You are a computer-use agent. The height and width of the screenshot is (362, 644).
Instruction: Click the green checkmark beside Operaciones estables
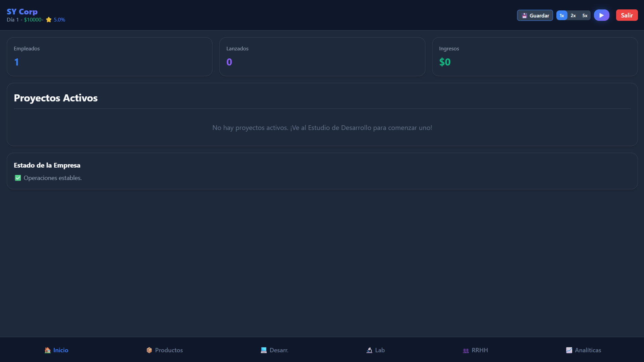coord(18,178)
